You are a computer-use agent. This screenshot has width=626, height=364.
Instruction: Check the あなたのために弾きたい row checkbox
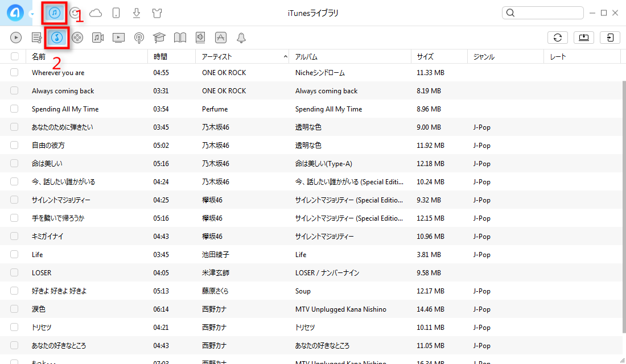(x=14, y=127)
